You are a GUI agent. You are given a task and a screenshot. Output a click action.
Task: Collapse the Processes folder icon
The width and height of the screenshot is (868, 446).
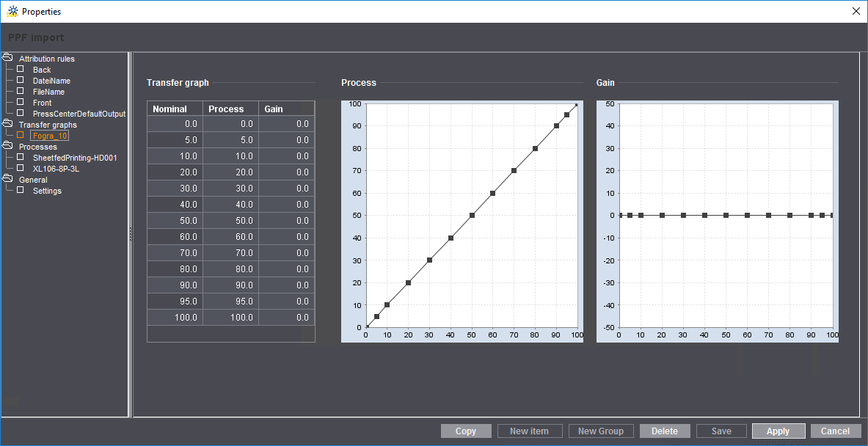[x=8, y=145]
